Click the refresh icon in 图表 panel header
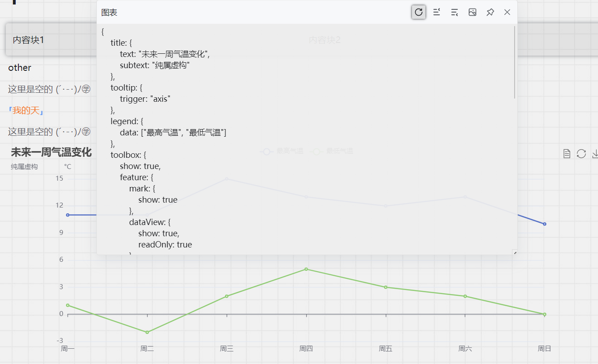598x364 pixels. (x=419, y=12)
